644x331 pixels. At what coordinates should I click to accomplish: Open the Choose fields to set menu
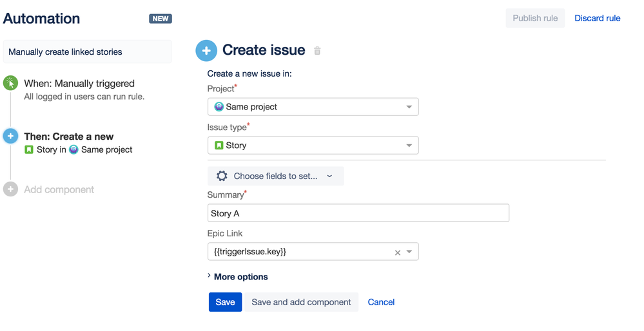pos(276,176)
